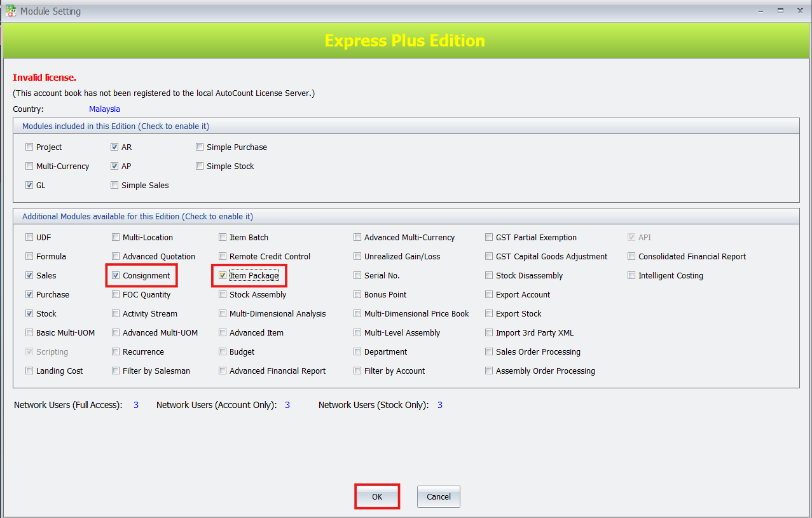This screenshot has height=518, width=812.
Task: Change Network Users Full Access count
Action: click(135, 404)
